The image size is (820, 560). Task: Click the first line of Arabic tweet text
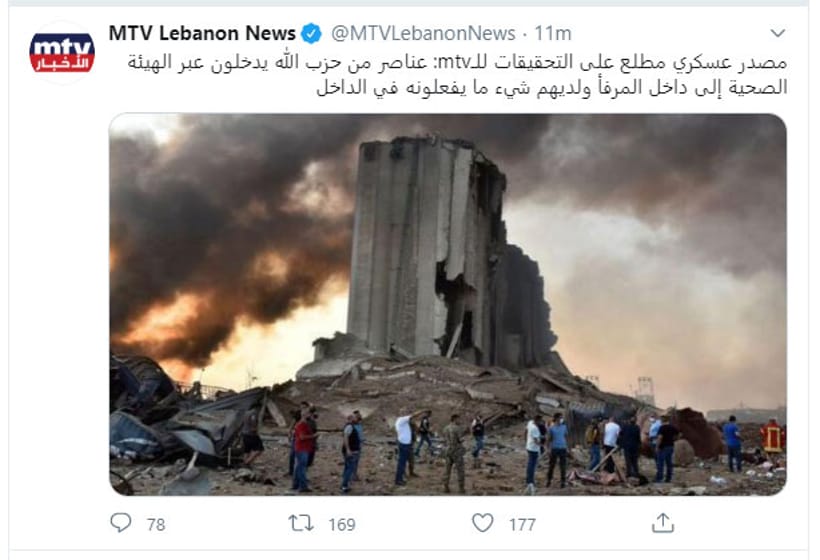click(x=458, y=63)
